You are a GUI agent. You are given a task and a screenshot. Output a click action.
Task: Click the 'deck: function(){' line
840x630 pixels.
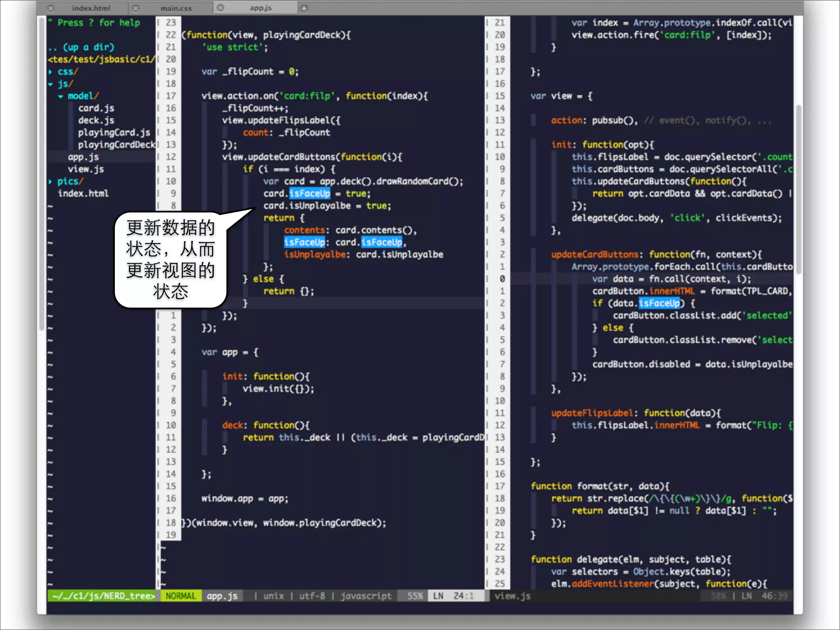pos(266,425)
